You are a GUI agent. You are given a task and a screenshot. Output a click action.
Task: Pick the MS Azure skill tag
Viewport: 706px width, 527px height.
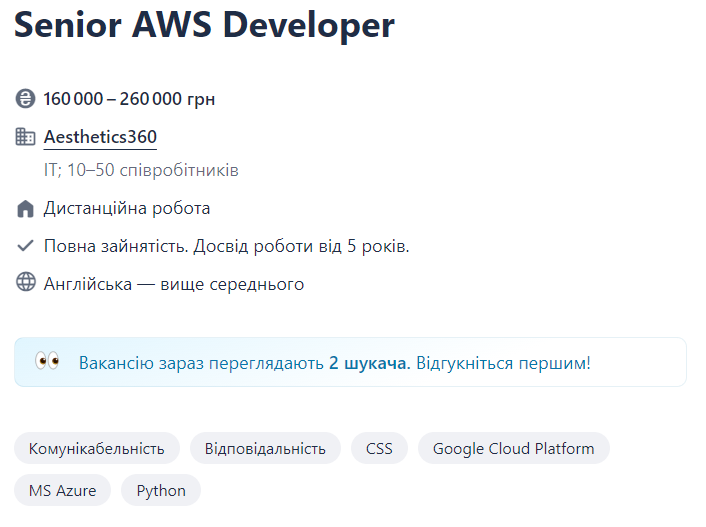point(62,490)
